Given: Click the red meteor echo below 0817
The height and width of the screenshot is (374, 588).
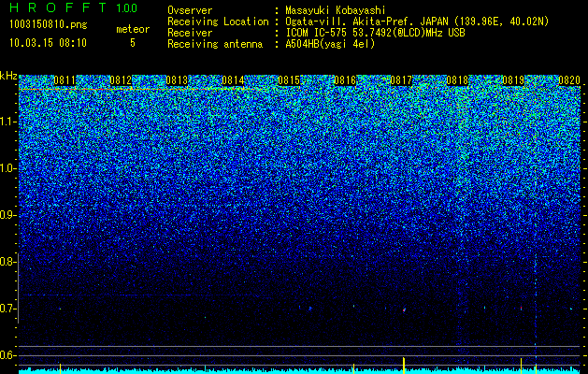Looking at the screenshot, I should pyautogui.click(x=404, y=310).
